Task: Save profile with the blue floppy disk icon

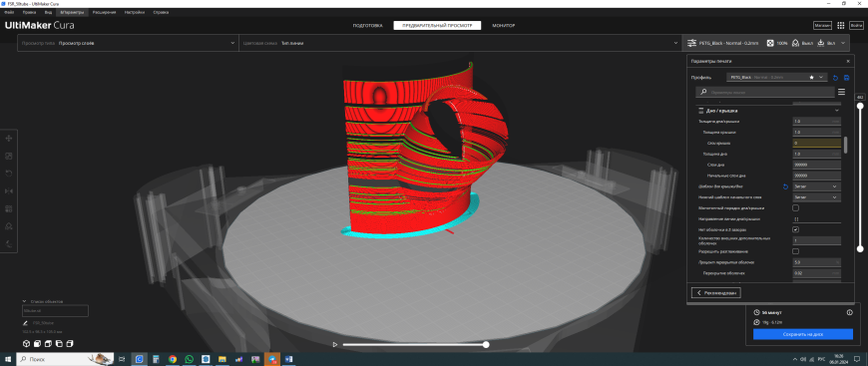Action: (x=846, y=78)
